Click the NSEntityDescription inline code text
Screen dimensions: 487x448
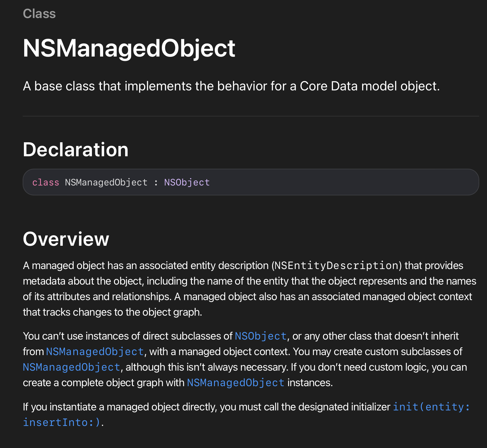336,266
